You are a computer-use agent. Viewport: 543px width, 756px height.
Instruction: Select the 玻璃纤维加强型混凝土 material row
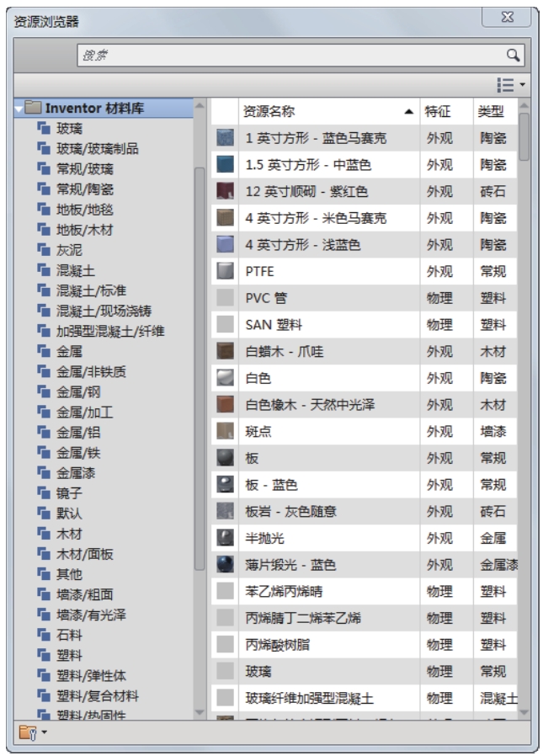pos(364,698)
